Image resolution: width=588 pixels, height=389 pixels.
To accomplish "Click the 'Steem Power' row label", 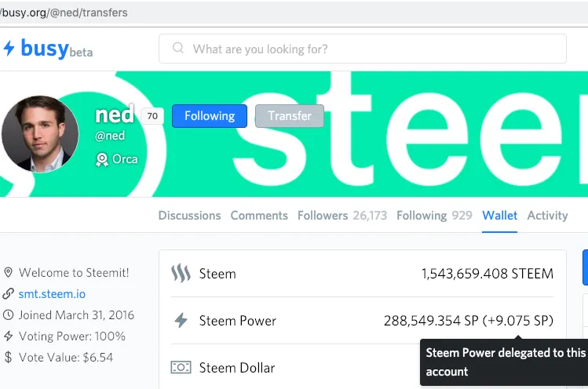I will click(x=238, y=321).
